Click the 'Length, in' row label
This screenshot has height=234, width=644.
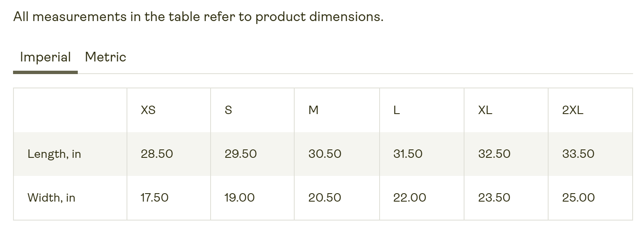pos(54,154)
